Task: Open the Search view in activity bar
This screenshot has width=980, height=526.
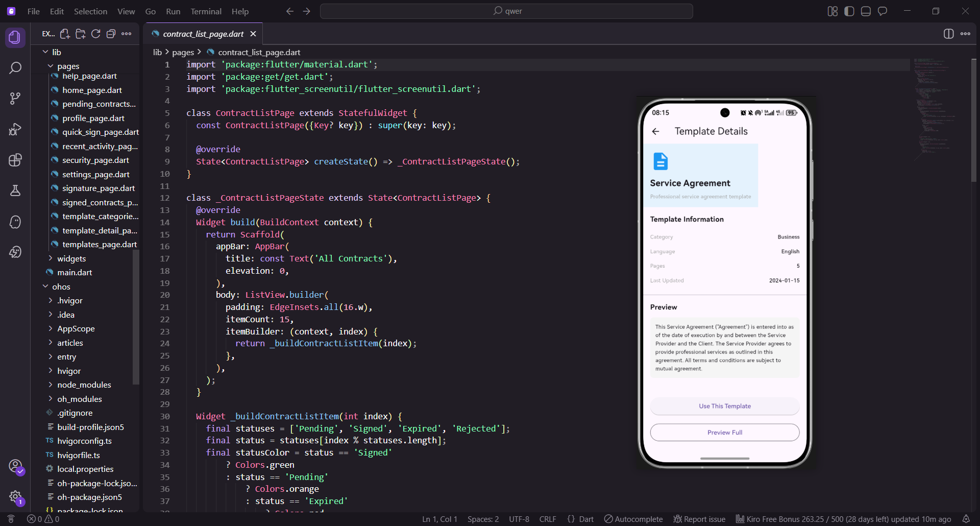Action: coord(15,68)
